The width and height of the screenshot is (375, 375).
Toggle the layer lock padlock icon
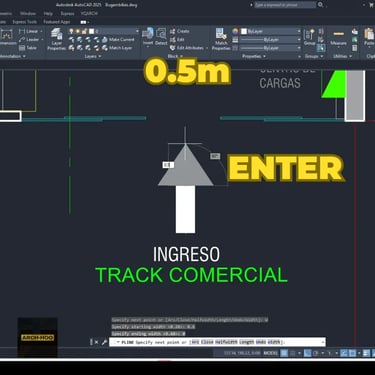[84, 31]
